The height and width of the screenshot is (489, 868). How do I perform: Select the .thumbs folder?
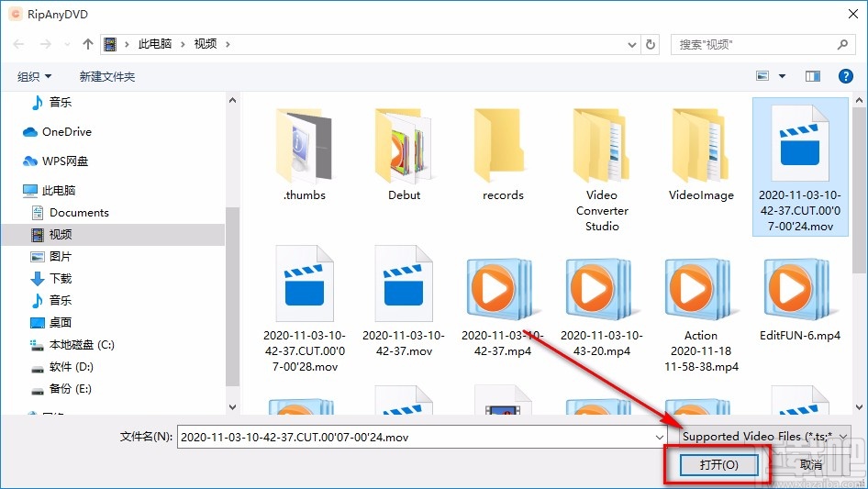(304, 154)
